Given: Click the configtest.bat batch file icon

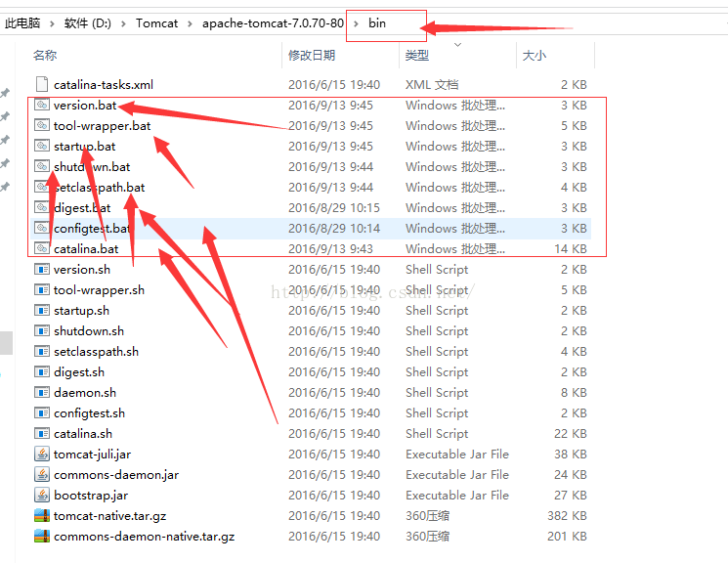Looking at the screenshot, I should [42, 228].
